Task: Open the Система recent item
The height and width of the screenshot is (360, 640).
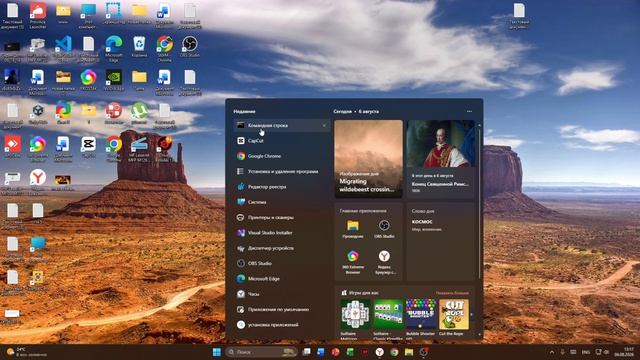Action: pos(282,202)
